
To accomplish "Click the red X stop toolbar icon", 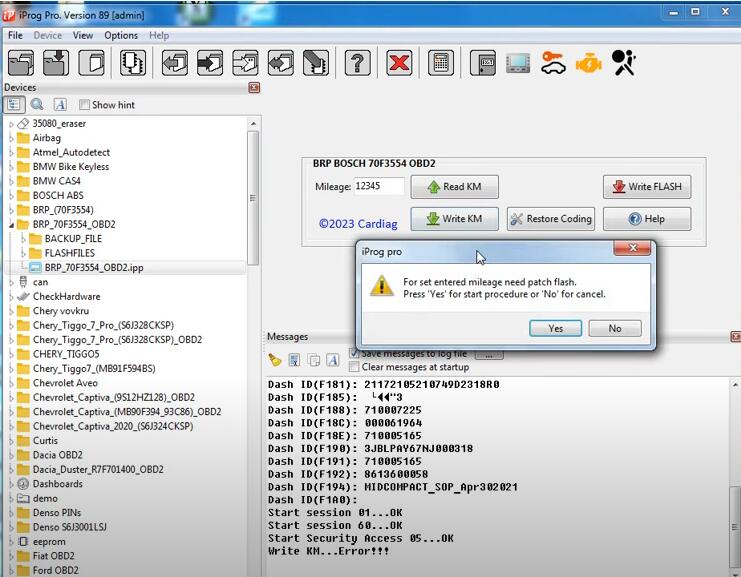I will click(399, 62).
